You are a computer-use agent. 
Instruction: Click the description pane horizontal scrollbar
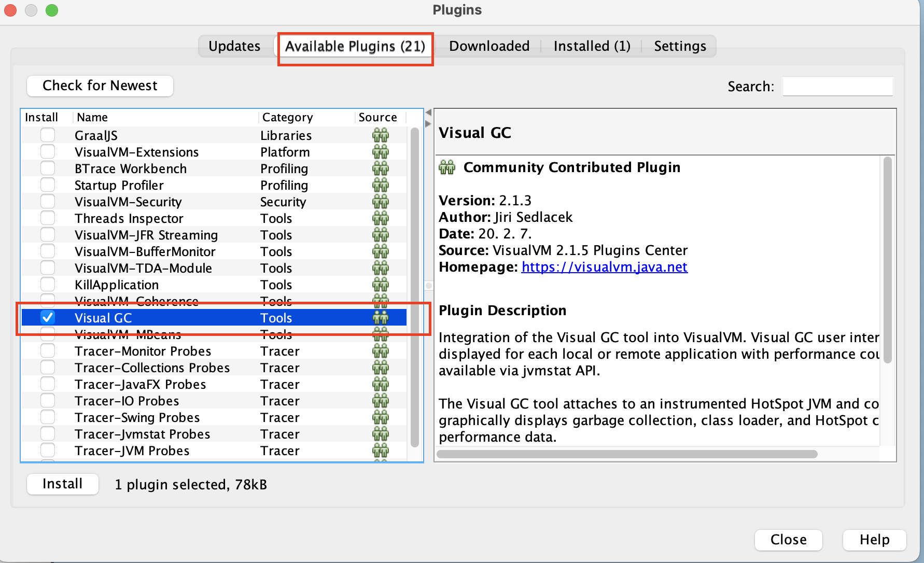[627, 454]
